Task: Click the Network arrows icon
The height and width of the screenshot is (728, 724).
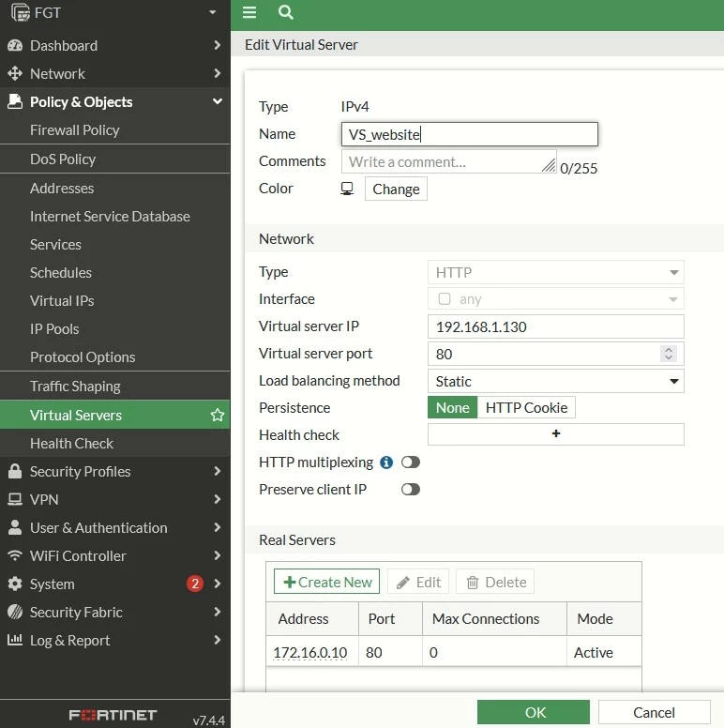Action: (x=15, y=73)
